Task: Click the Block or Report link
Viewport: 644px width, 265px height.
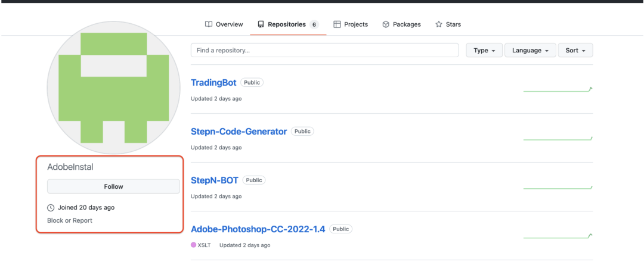Action: [70, 220]
